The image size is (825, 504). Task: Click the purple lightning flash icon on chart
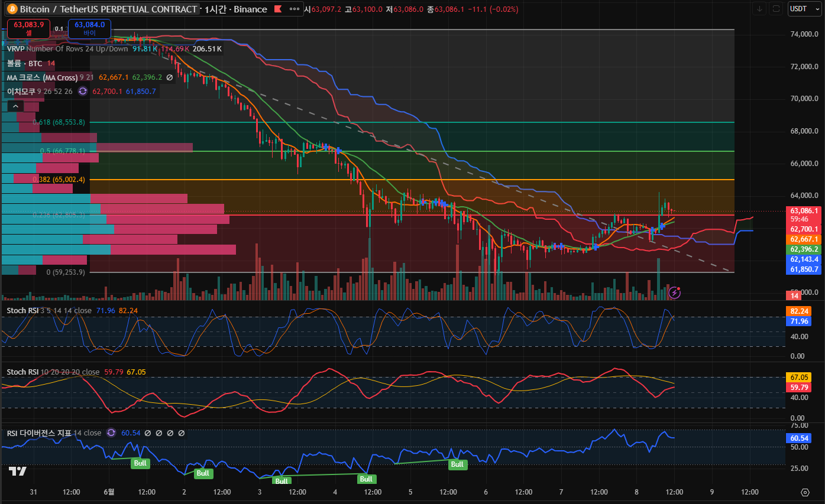674,292
